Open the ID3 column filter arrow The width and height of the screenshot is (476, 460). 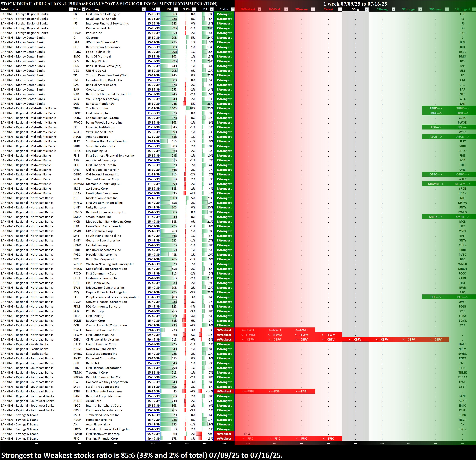[212, 9]
